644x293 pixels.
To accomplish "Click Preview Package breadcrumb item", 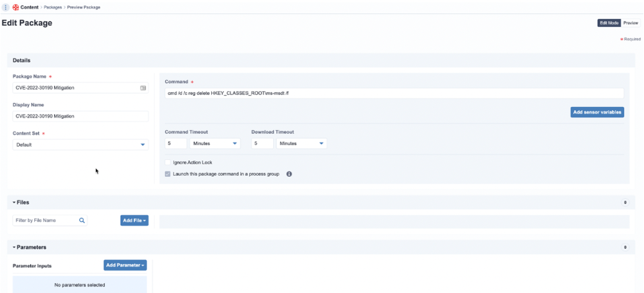I will (84, 7).
